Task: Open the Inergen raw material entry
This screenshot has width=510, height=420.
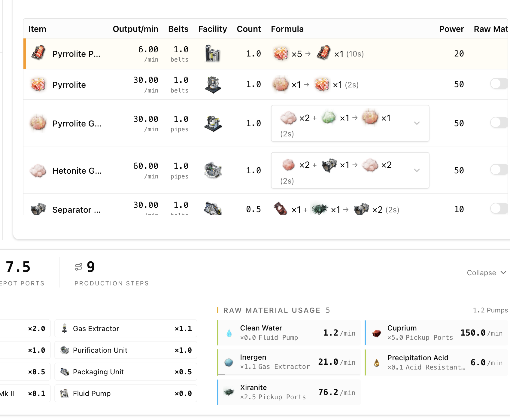Action: coord(289,362)
